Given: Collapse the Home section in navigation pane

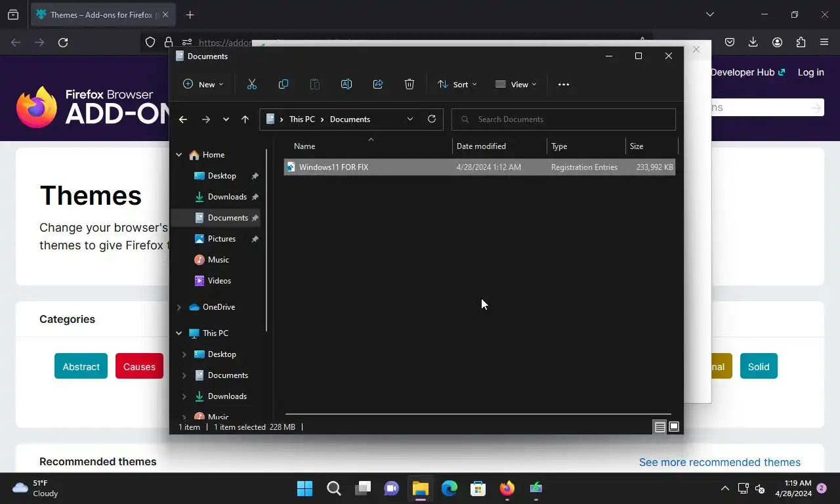Looking at the screenshot, I should (x=178, y=155).
